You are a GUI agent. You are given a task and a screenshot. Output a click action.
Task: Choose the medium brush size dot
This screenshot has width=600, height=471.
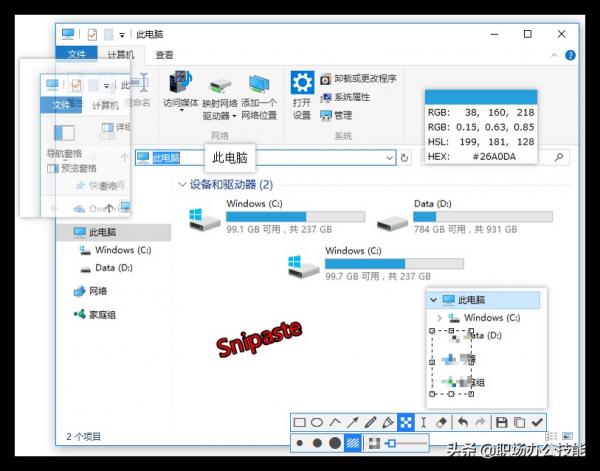tap(317, 443)
